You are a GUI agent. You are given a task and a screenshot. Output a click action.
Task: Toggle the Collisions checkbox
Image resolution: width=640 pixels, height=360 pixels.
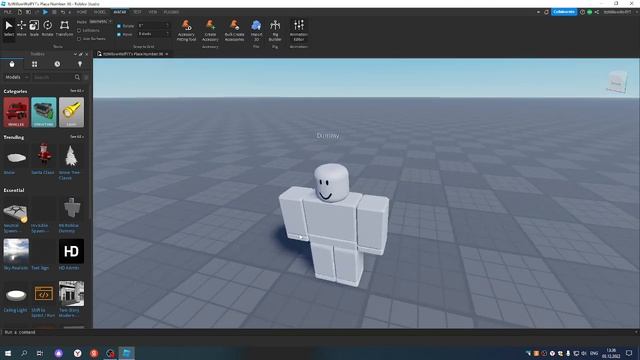(x=79, y=31)
